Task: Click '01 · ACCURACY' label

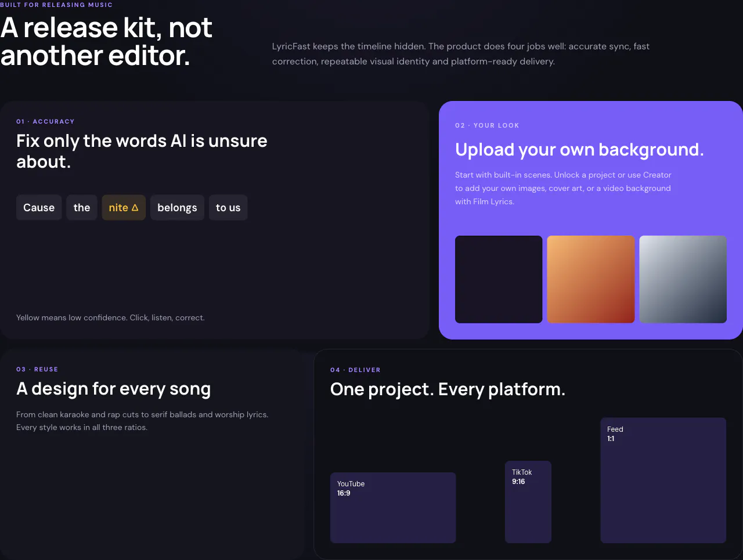Action: click(45, 122)
